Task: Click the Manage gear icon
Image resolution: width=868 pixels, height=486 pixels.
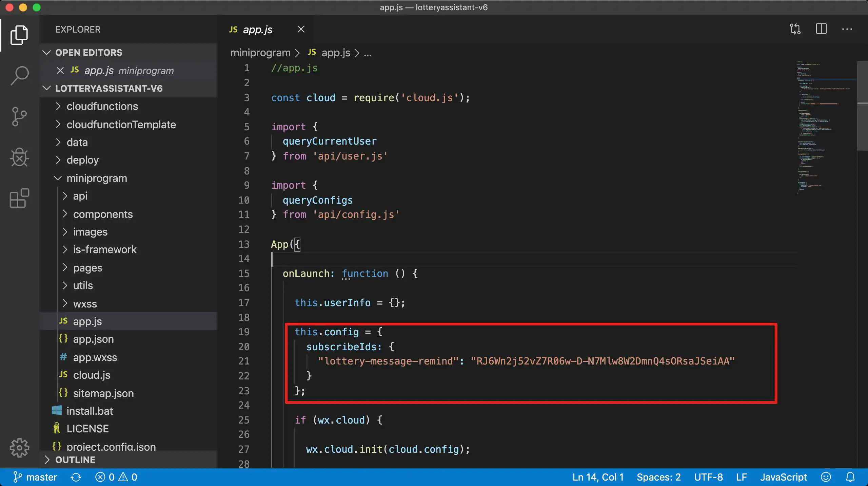Action: 19,448
